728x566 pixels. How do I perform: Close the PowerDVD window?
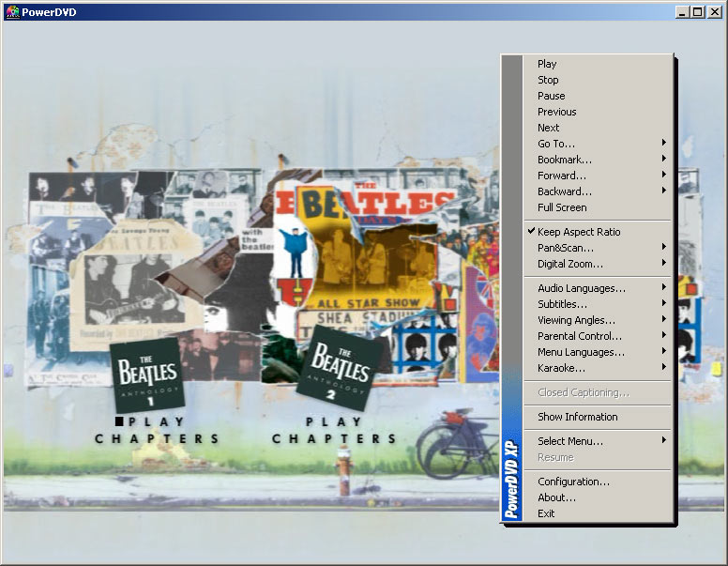click(x=715, y=12)
